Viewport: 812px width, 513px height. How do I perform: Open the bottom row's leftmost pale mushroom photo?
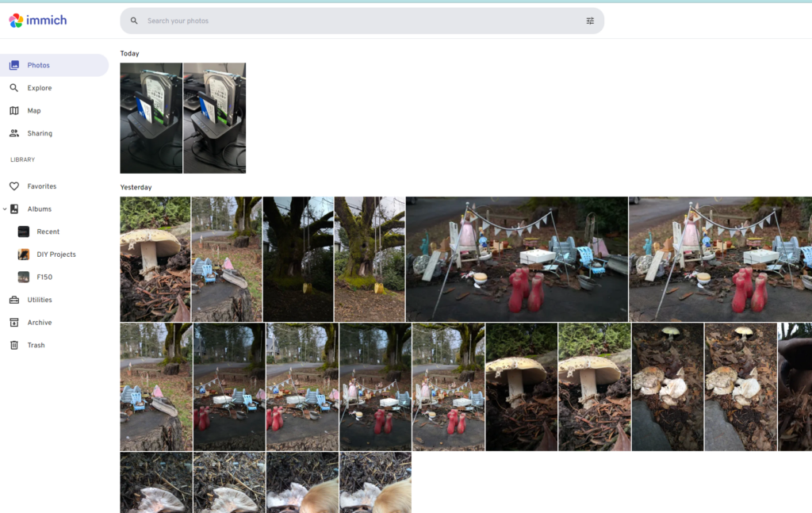tap(156, 482)
